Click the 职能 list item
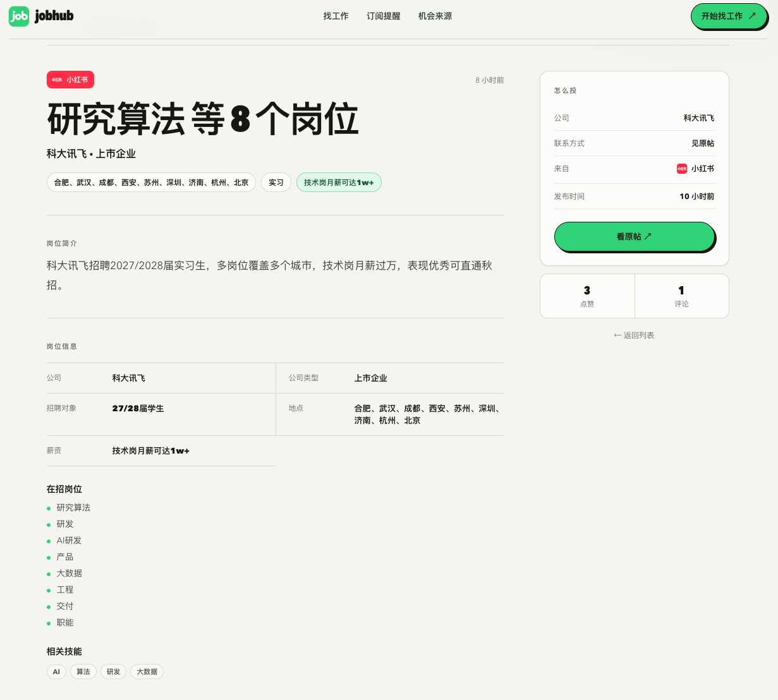This screenshot has height=700, width=778. pyautogui.click(x=65, y=622)
